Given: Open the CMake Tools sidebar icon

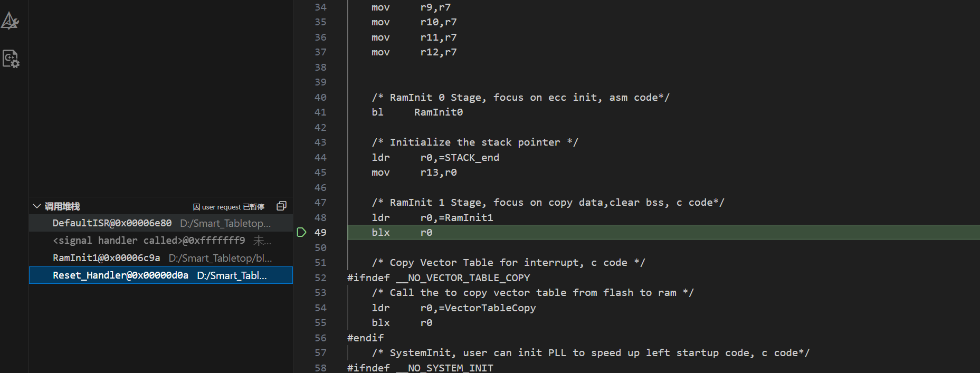Looking at the screenshot, I should pyautogui.click(x=10, y=21).
